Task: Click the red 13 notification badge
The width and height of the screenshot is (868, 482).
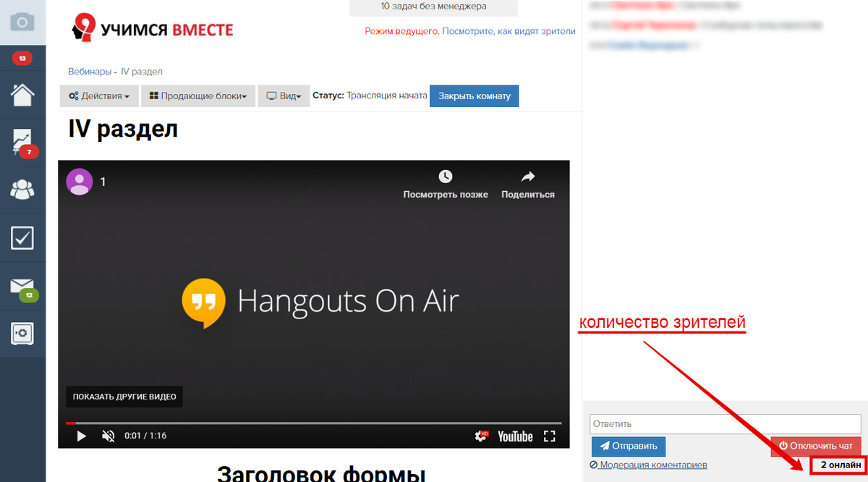Action: [x=22, y=58]
